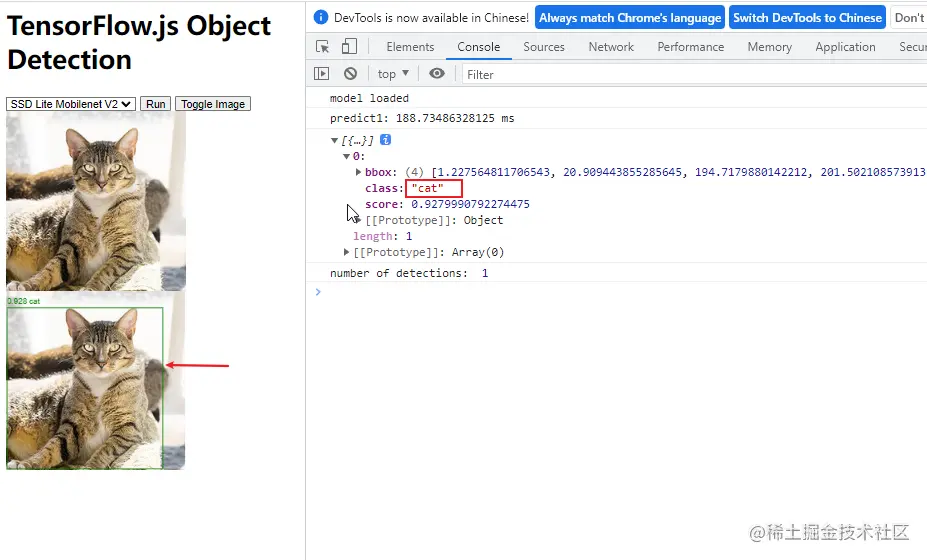The image size is (927, 560).
Task: Show the console sidebar panel icon
Action: [322, 74]
